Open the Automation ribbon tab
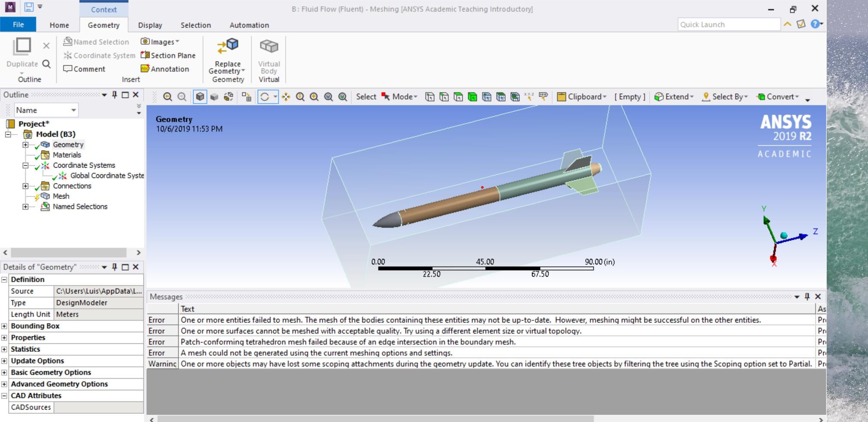The height and width of the screenshot is (422, 868). coord(249,25)
